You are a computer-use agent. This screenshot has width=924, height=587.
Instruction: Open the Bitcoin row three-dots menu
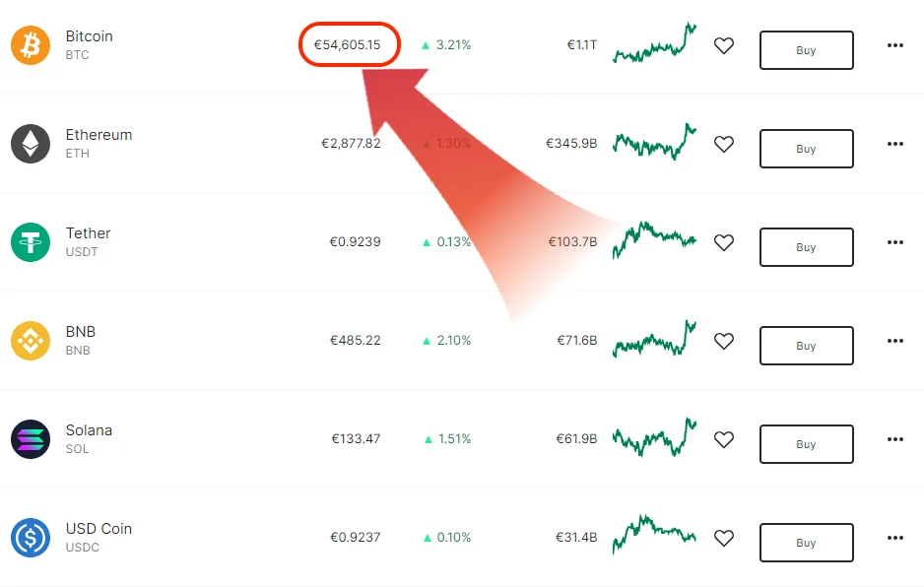(894, 45)
